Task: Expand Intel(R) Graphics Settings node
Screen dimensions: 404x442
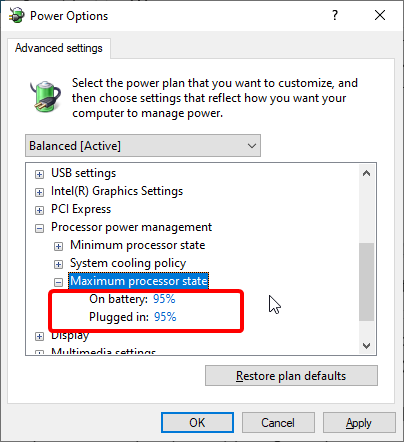Action: point(39,192)
